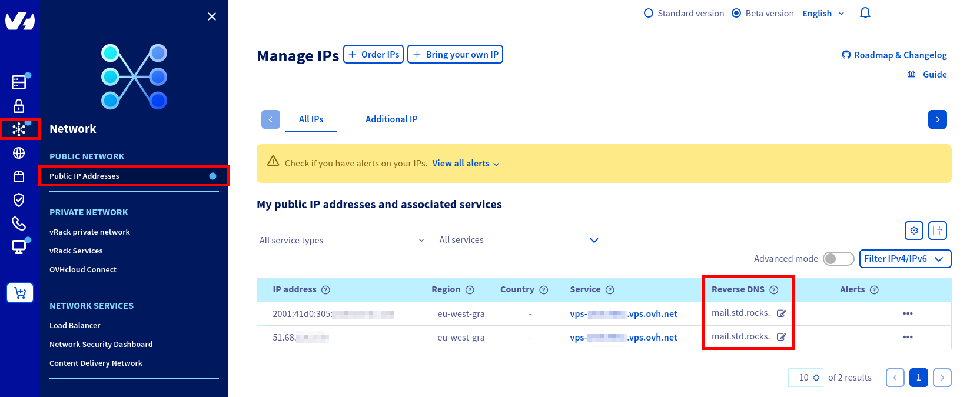Open Content Delivery Network
The width and height of the screenshot is (980, 397).
click(x=96, y=363)
